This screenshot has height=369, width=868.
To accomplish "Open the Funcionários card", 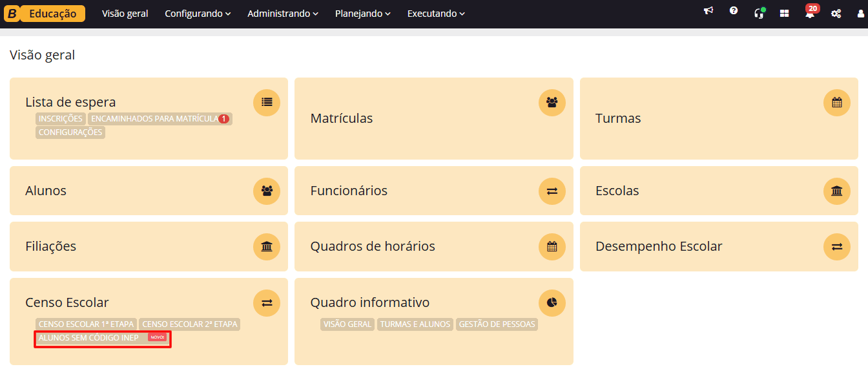I will [x=434, y=191].
